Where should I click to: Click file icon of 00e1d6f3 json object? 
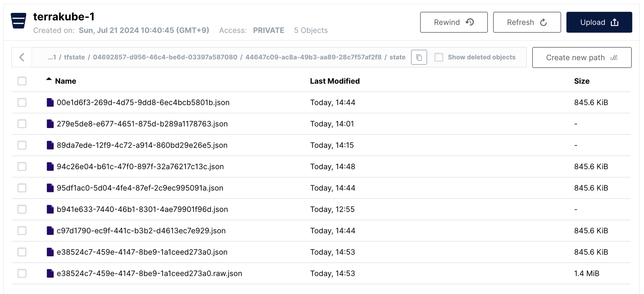click(50, 102)
